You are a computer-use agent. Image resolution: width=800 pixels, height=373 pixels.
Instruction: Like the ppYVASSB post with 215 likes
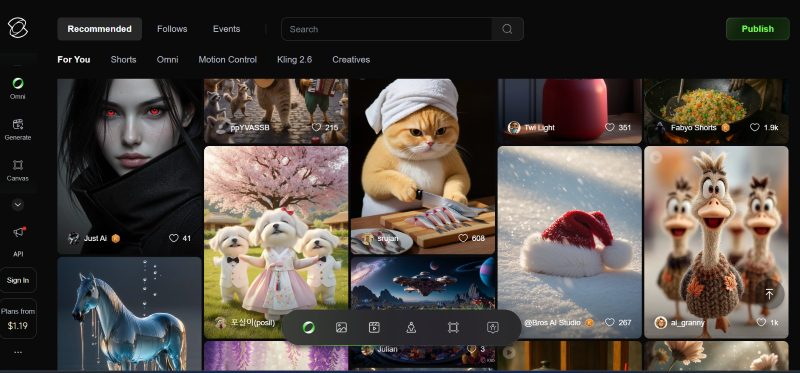[316, 128]
